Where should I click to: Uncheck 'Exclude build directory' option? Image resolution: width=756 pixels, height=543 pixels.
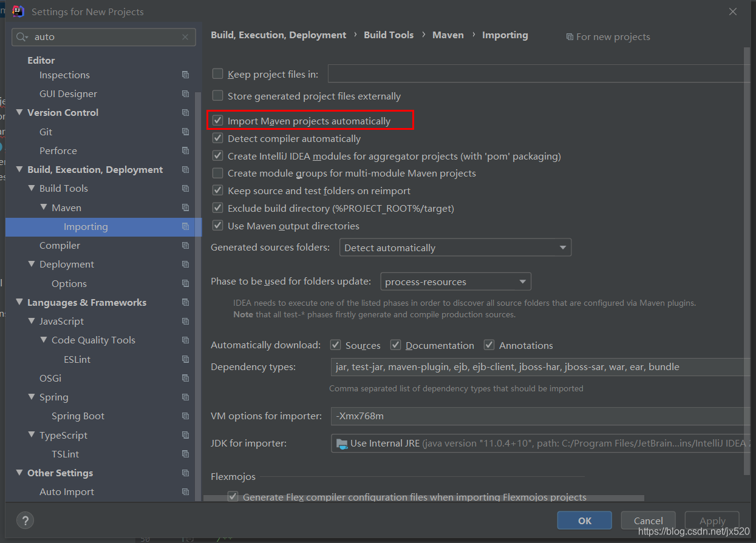(x=217, y=208)
